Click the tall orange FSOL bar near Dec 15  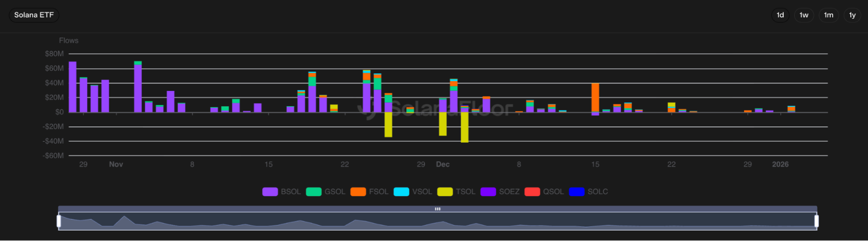pos(595,97)
